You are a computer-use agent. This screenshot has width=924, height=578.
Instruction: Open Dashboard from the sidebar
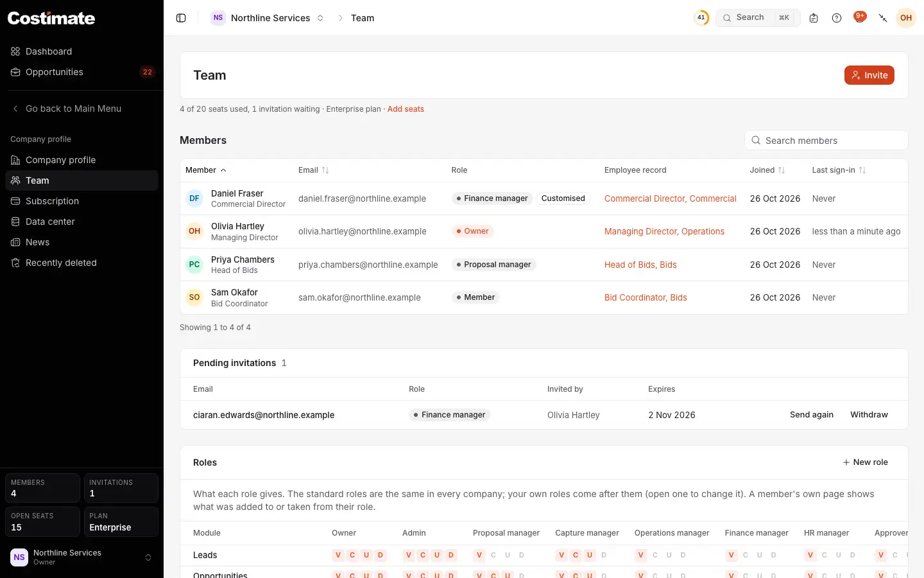point(81,51)
